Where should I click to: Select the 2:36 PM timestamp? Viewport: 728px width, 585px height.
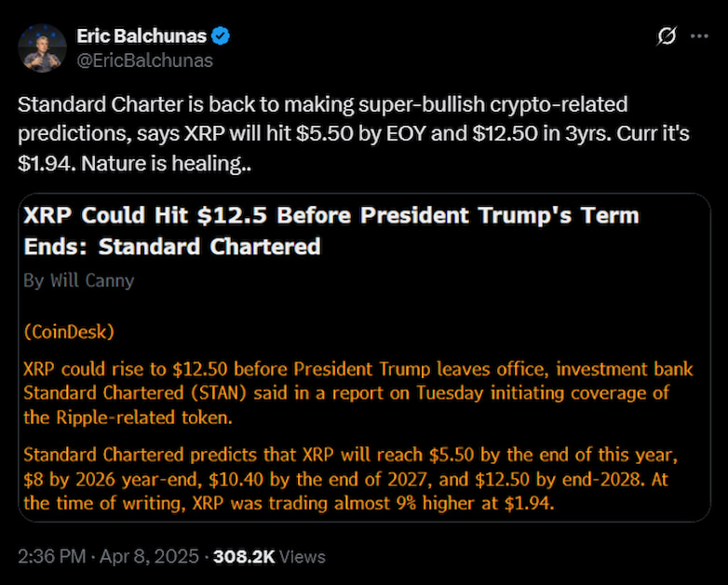[52, 556]
